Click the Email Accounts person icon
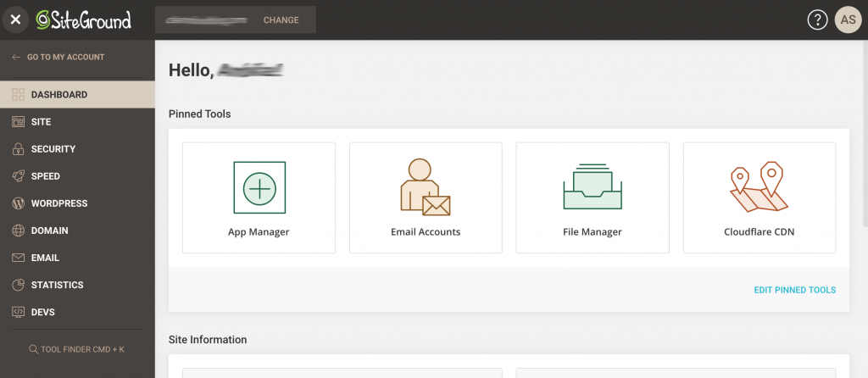Image resolution: width=868 pixels, height=378 pixels. (426, 187)
